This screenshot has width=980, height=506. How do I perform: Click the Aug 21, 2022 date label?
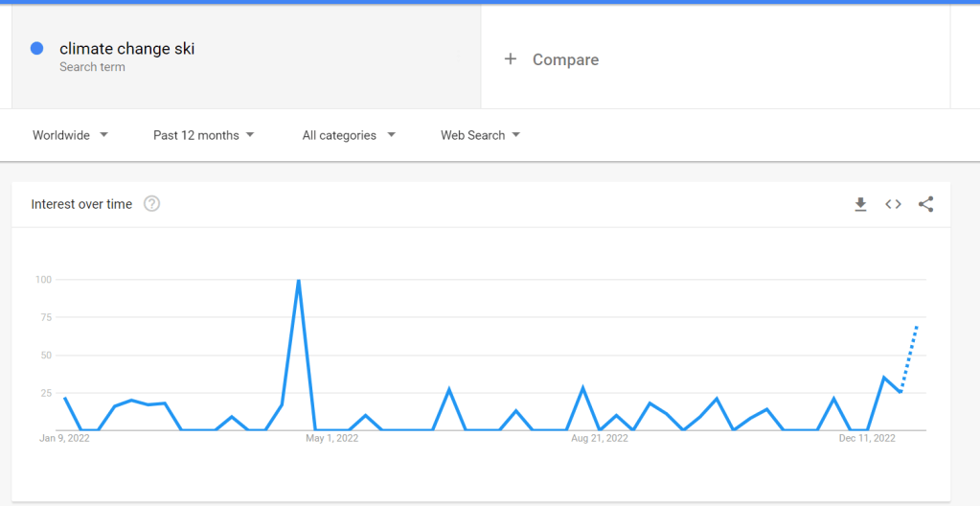[600, 438]
